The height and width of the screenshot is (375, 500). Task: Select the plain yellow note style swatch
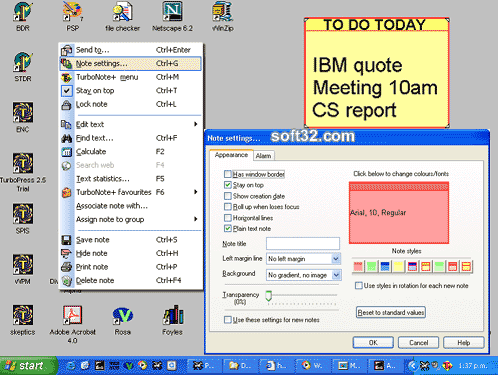pos(399,266)
